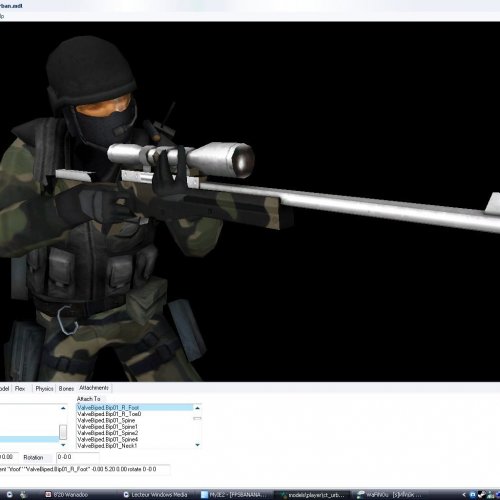Open Lecteur Windows Media in taskbar
The width and height of the screenshot is (500, 500).
pos(156,495)
